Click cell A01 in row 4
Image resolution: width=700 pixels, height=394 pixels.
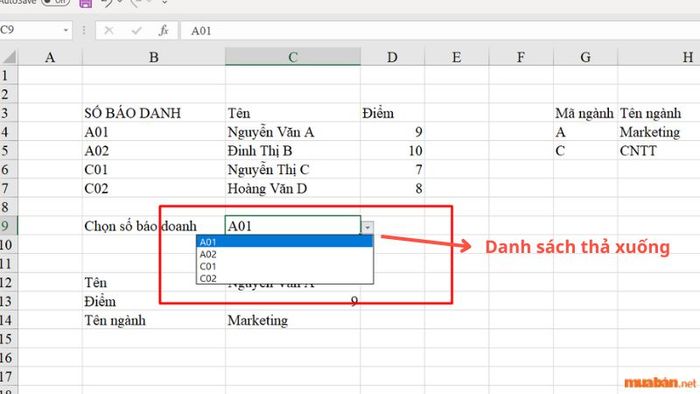click(154, 132)
